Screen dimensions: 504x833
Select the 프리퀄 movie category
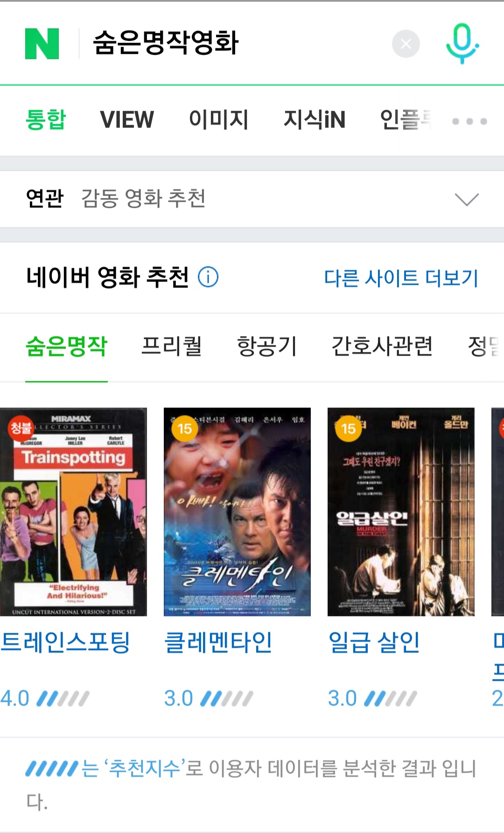(172, 346)
